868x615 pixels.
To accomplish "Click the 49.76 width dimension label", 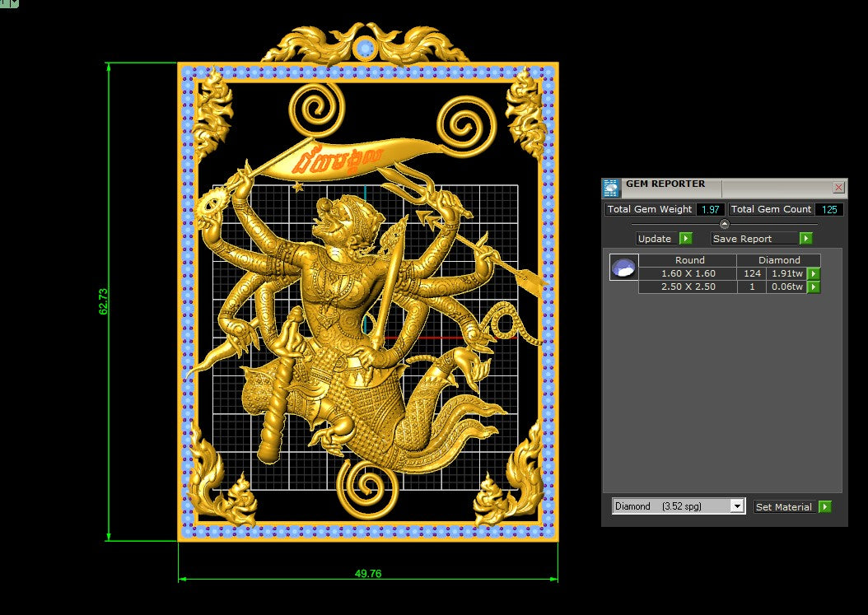I will 368,574.
